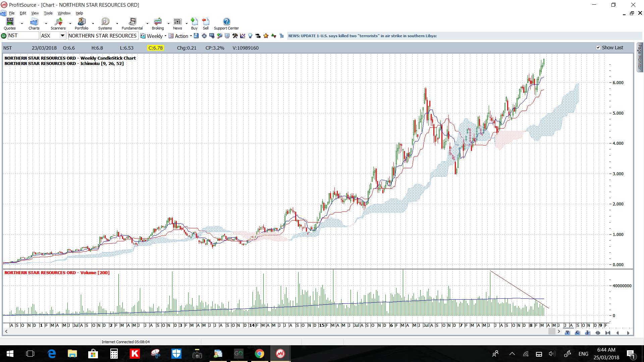Click the NORTHERN STAR RESOURCES name field
644x362 pixels.
pos(103,36)
